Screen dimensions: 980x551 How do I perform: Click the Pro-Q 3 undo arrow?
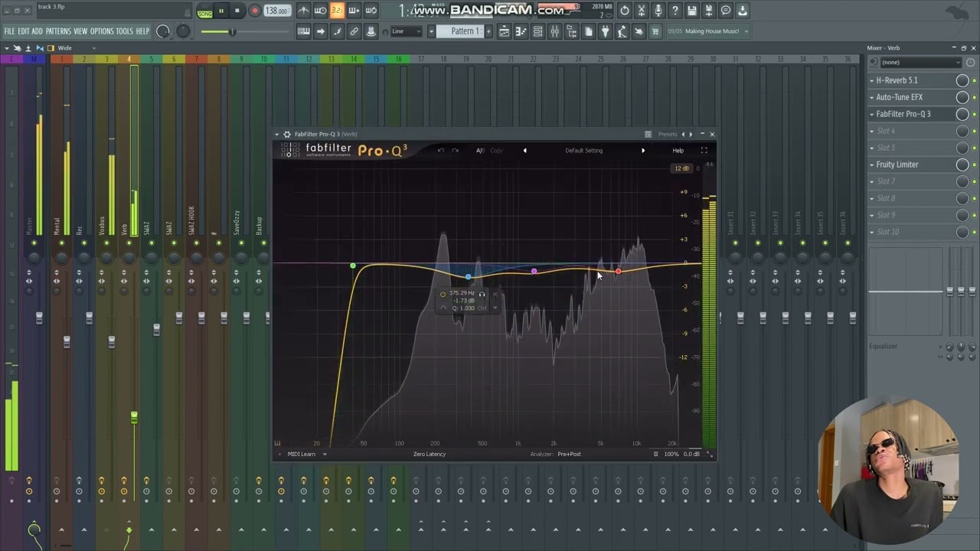(440, 151)
